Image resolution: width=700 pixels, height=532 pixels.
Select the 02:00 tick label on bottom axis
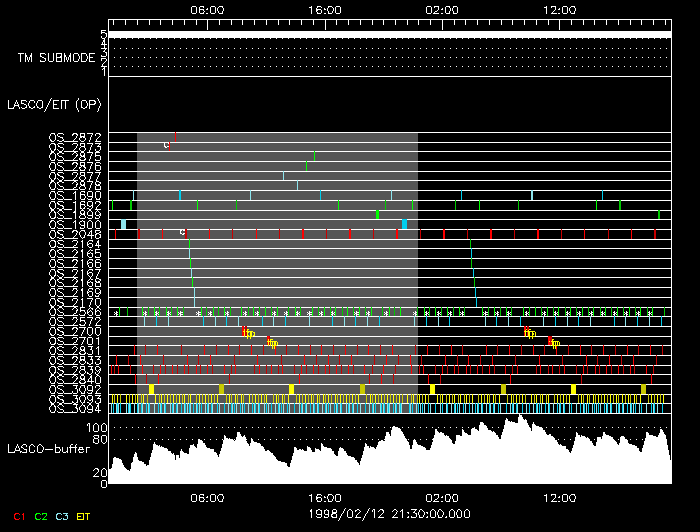(441, 498)
